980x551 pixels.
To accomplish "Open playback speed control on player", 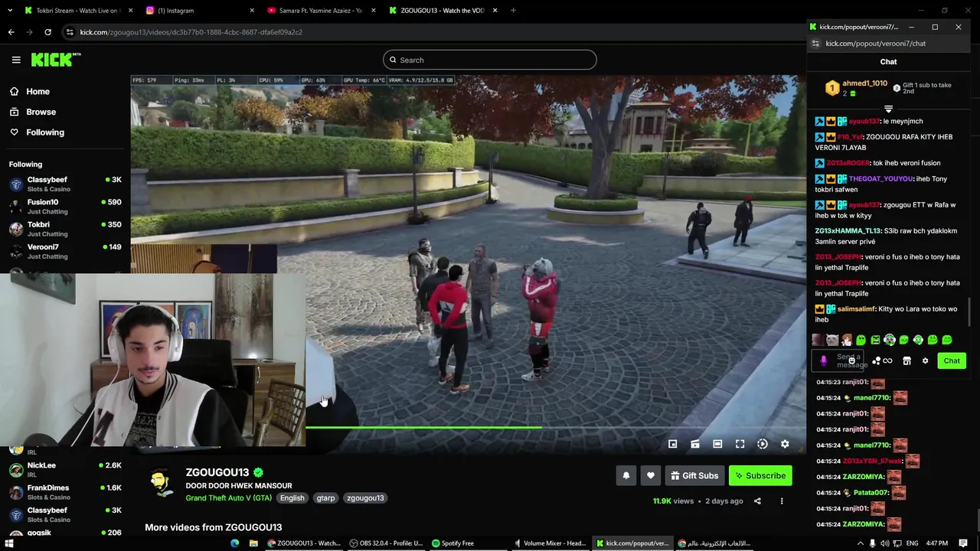I will (x=763, y=444).
